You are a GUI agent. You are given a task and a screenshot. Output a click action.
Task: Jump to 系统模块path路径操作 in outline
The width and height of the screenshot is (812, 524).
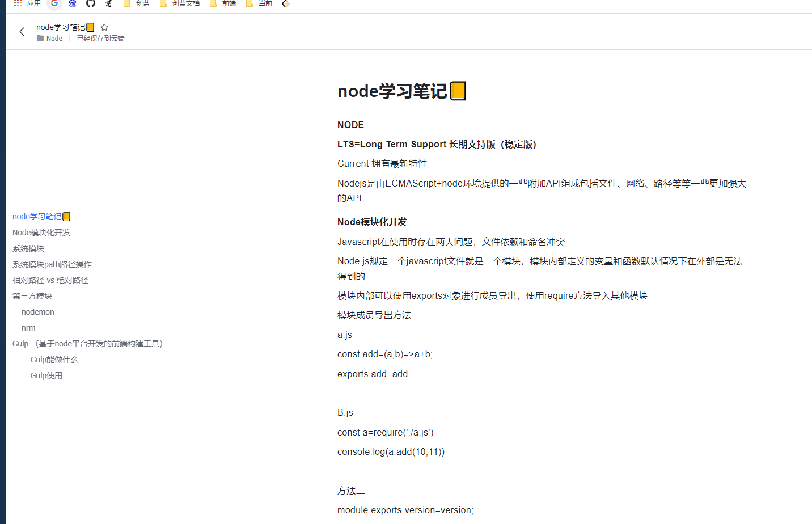coord(52,264)
